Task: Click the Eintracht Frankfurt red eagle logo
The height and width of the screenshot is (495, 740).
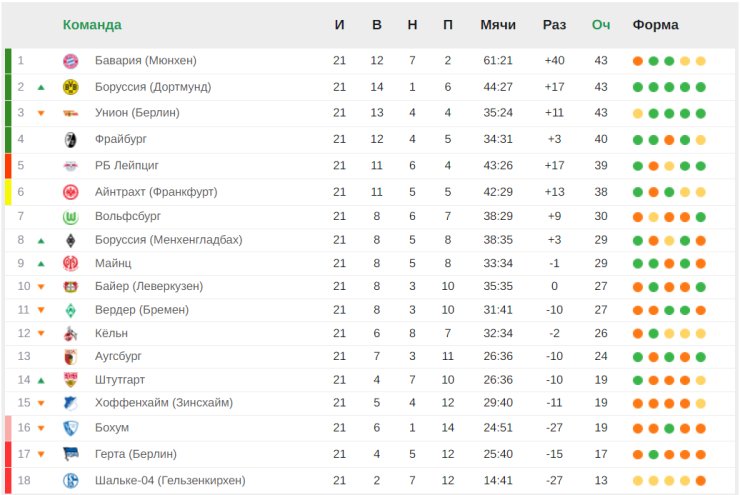Action: click(x=70, y=192)
